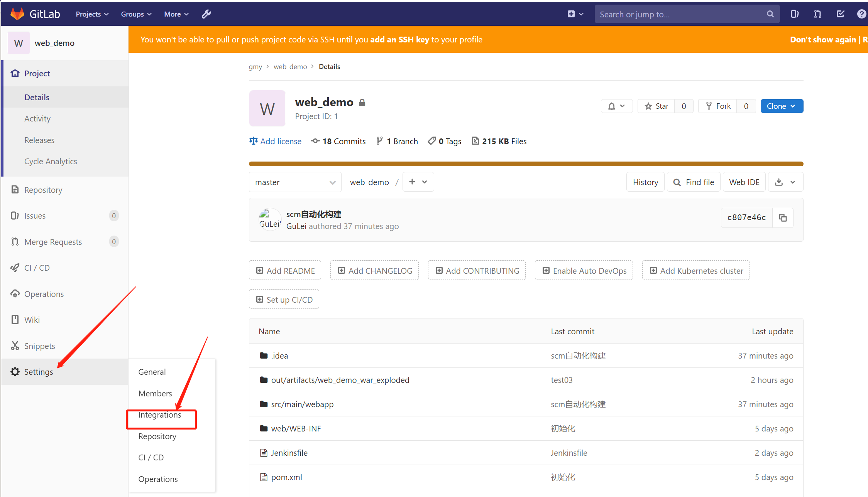Image resolution: width=868 pixels, height=497 pixels.
Task: Click the Find file button
Action: coord(694,182)
